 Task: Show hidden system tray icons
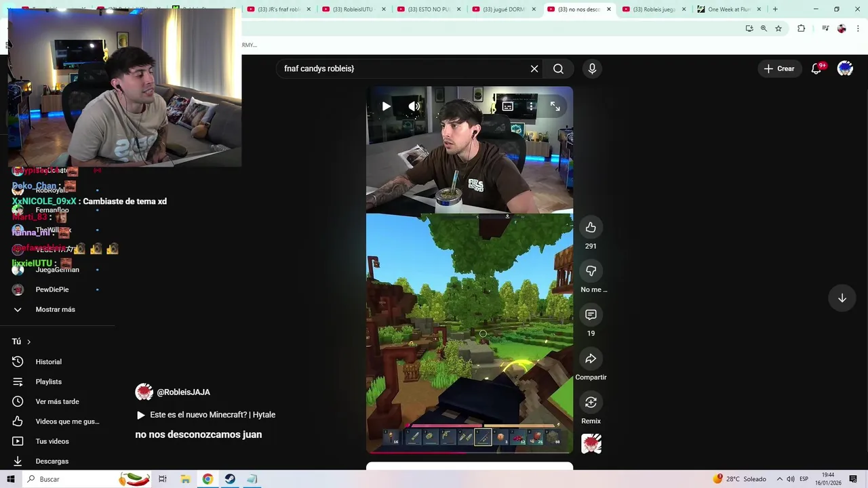tap(779, 479)
